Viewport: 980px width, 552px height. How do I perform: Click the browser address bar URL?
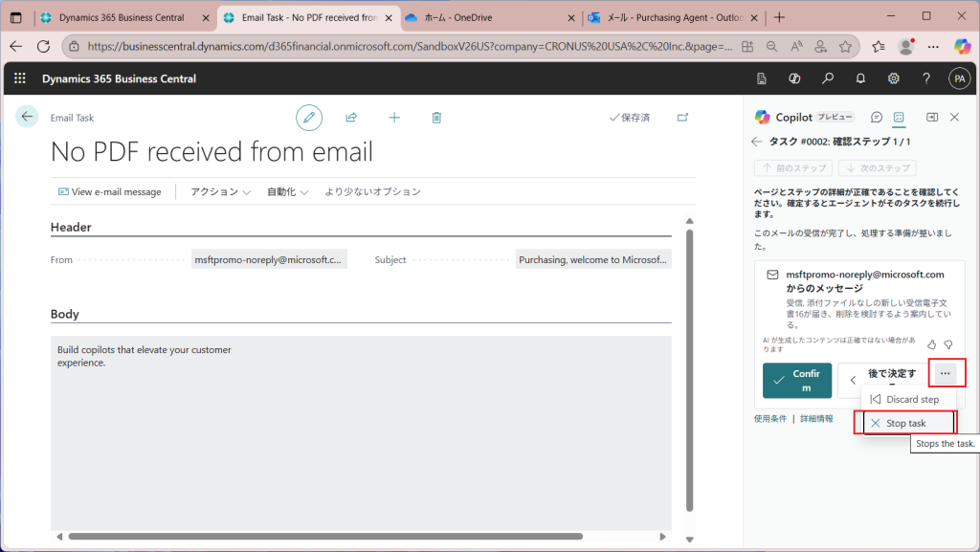click(x=410, y=46)
